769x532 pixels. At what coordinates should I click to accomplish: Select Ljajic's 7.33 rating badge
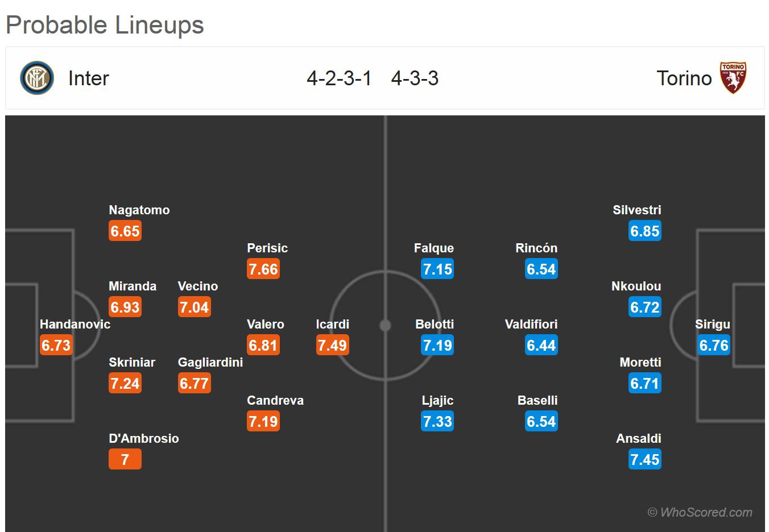(x=437, y=421)
